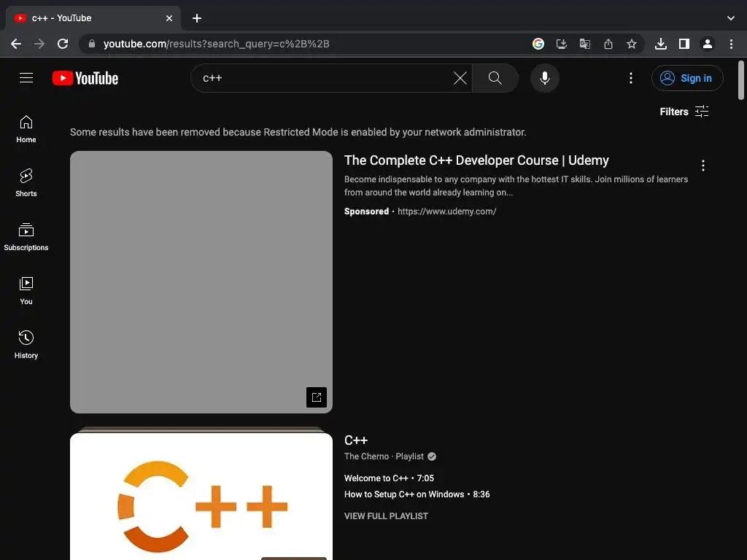Go back in browser history
Viewport: 747px width, 560px height.
coord(16,44)
